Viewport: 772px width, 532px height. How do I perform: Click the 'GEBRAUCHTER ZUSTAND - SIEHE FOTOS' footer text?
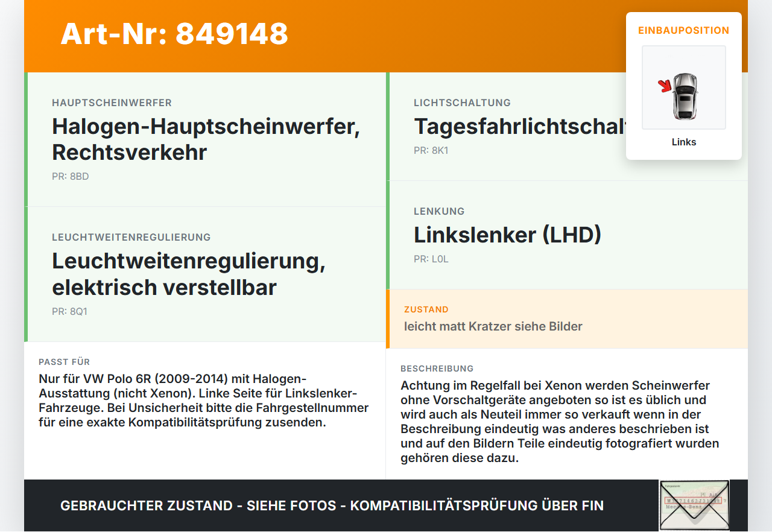point(332,505)
